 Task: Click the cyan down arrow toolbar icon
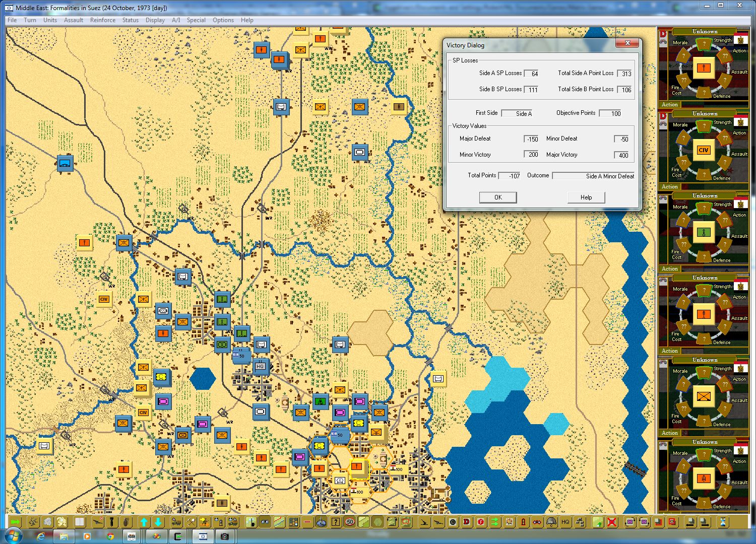[158, 522]
